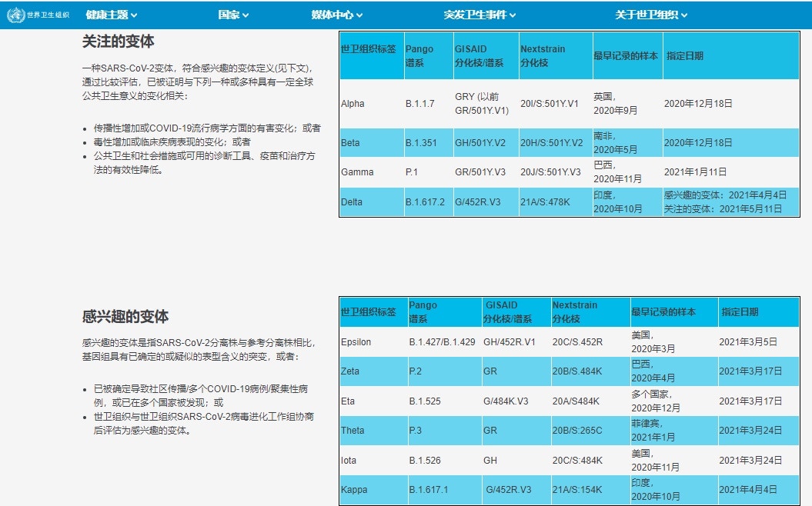
Task: Click Pango谱系 header in the upper table
Action: coord(419,55)
